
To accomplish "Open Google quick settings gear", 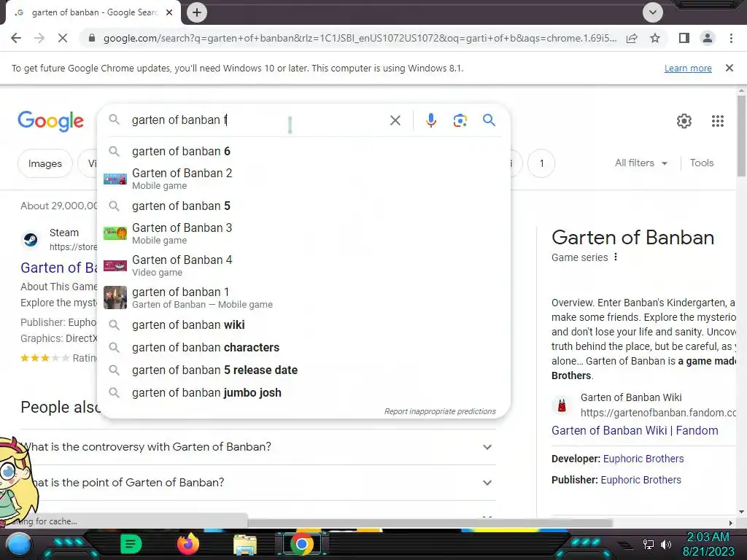I will click(684, 121).
